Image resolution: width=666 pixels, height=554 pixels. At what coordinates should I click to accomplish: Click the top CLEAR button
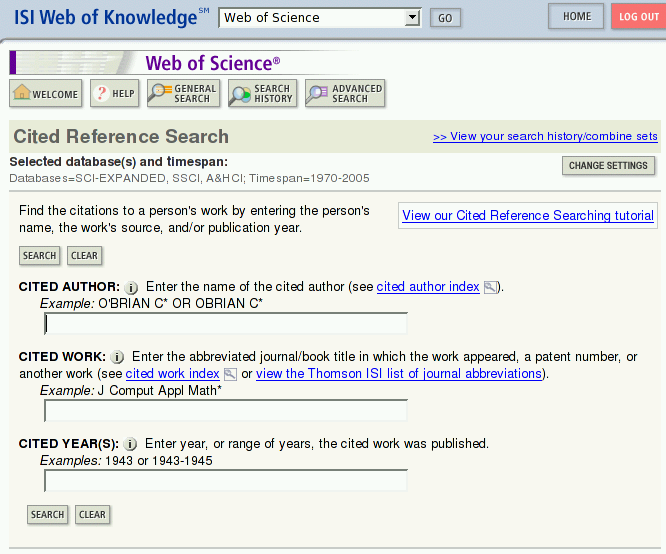click(x=85, y=256)
